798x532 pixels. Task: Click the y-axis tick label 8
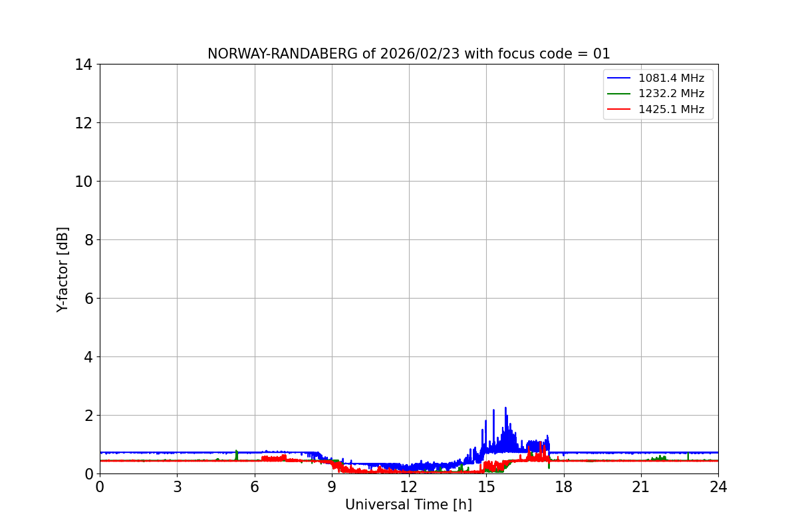pyautogui.click(x=88, y=240)
